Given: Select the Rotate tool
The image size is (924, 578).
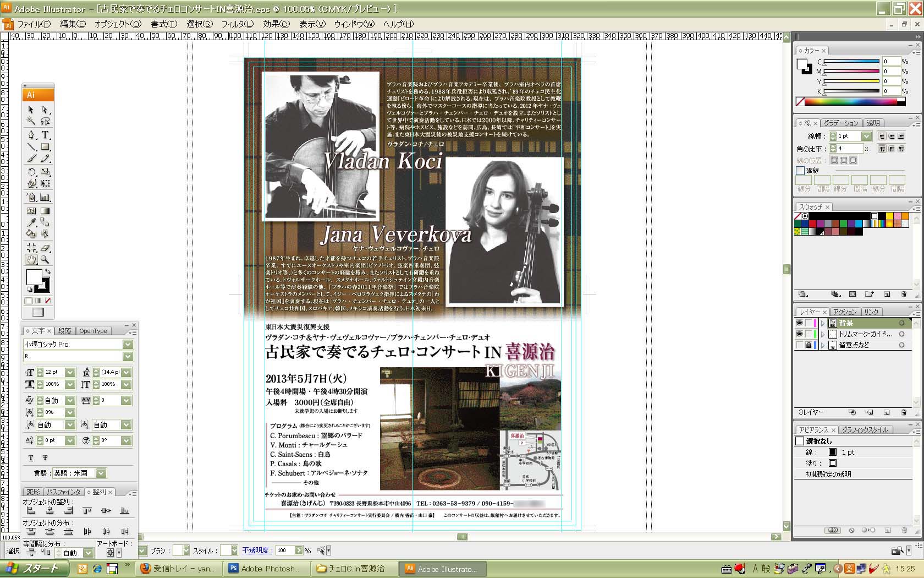Looking at the screenshot, I should click(31, 172).
